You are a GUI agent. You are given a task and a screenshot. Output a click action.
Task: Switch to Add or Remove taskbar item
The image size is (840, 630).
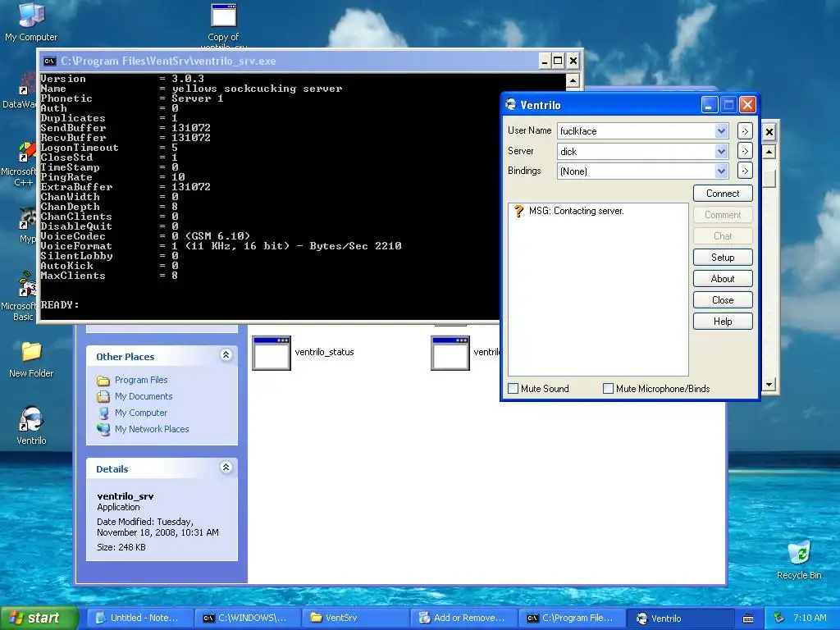[x=463, y=618]
